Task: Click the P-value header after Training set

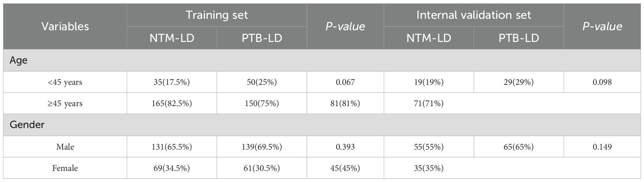Action: coord(345,27)
